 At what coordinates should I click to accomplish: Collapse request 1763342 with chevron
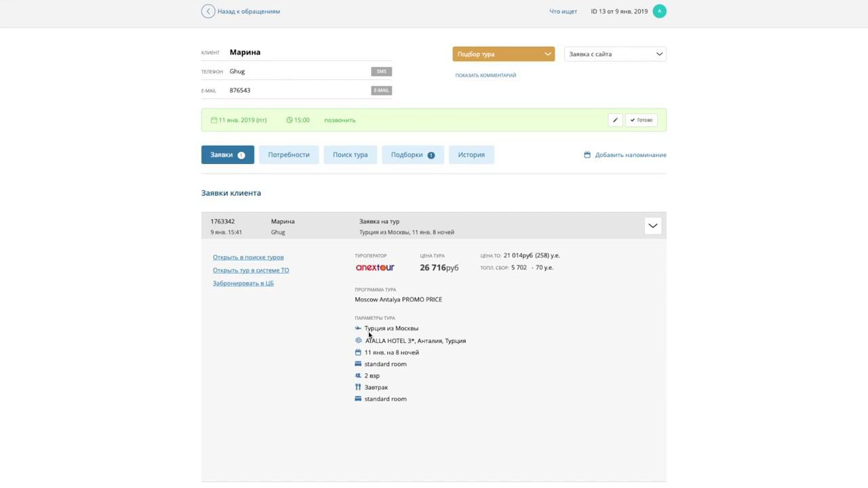[652, 226]
